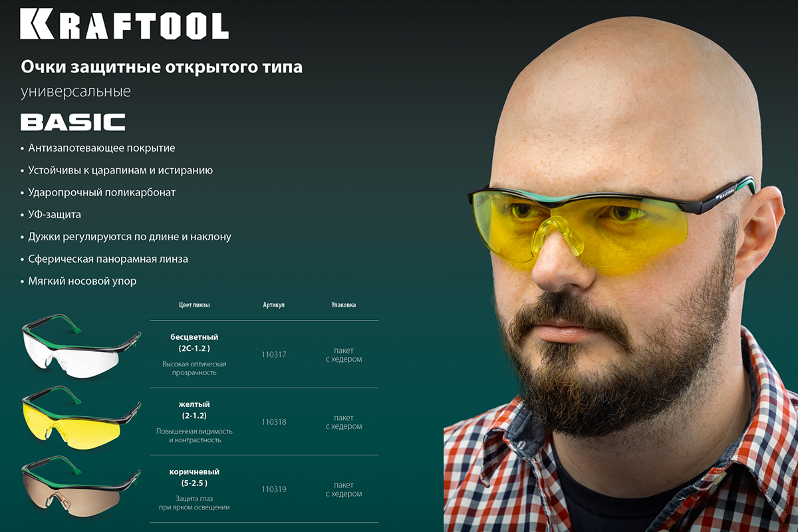Click article number 110319
This screenshot has width=798, height=532.
tap(274, 489)
